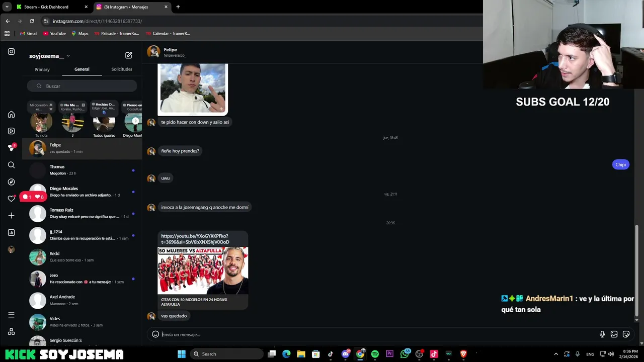Open the Vides conversation
Viewport: 644px width, 362px height.
tap(82, 322)
